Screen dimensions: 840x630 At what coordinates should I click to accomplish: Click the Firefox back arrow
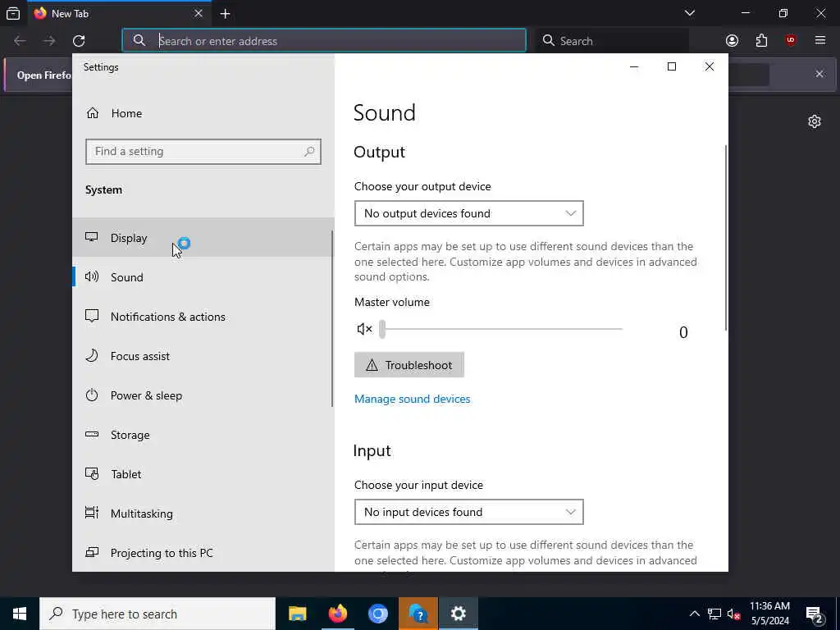20,41
